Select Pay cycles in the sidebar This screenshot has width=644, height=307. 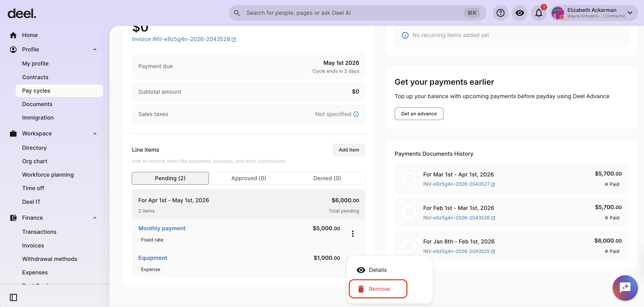pyautogui.click(x=59, y=91)
